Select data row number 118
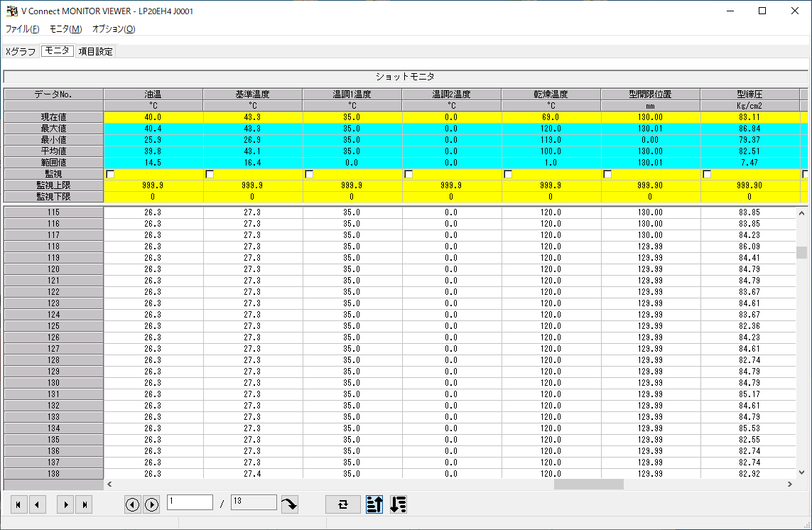The image size is (812, 530). pyautogui.click(x=53, y=247)
